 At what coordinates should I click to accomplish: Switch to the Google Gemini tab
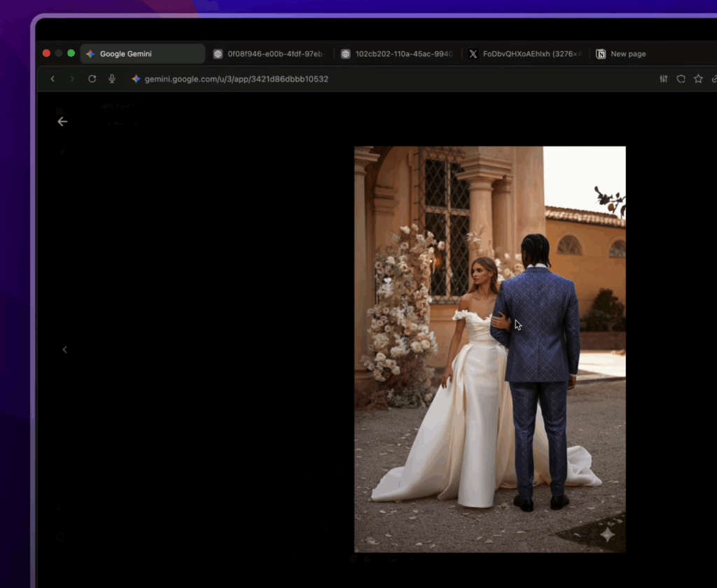point(142,54)
